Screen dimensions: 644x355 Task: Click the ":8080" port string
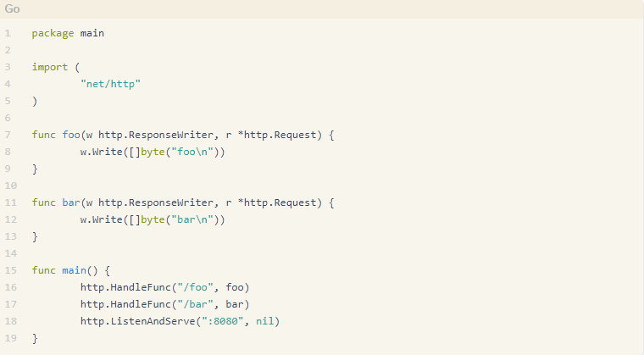click(x=223, y=321)
